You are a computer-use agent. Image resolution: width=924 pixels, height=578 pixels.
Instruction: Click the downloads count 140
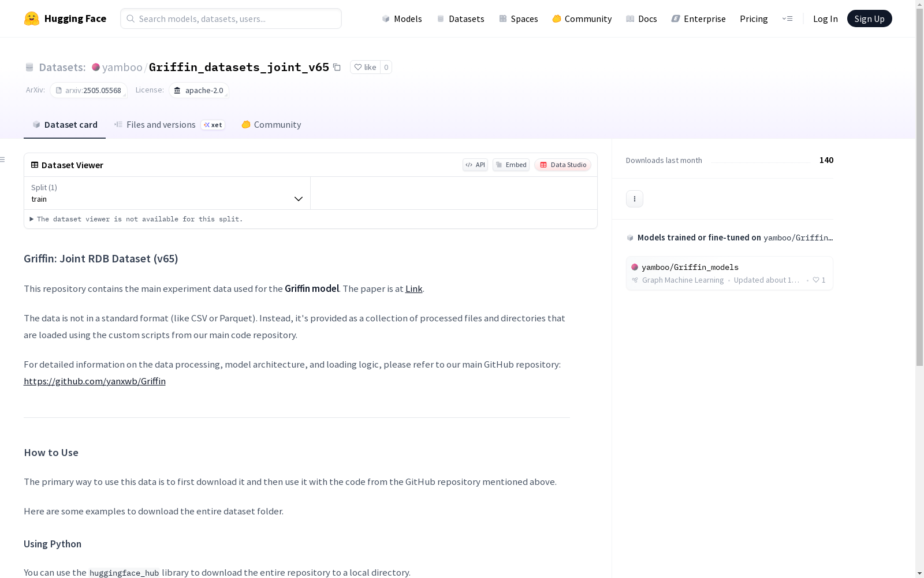pos(826,160)
